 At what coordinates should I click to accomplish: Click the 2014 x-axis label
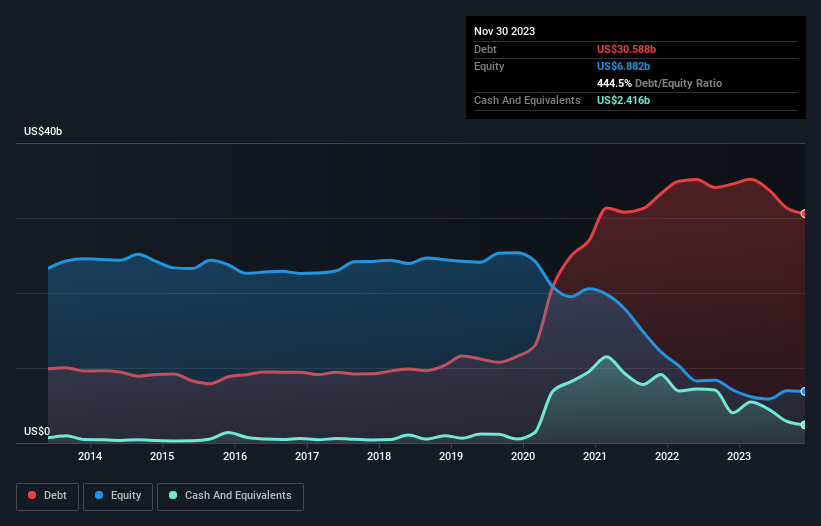[90, 456]
